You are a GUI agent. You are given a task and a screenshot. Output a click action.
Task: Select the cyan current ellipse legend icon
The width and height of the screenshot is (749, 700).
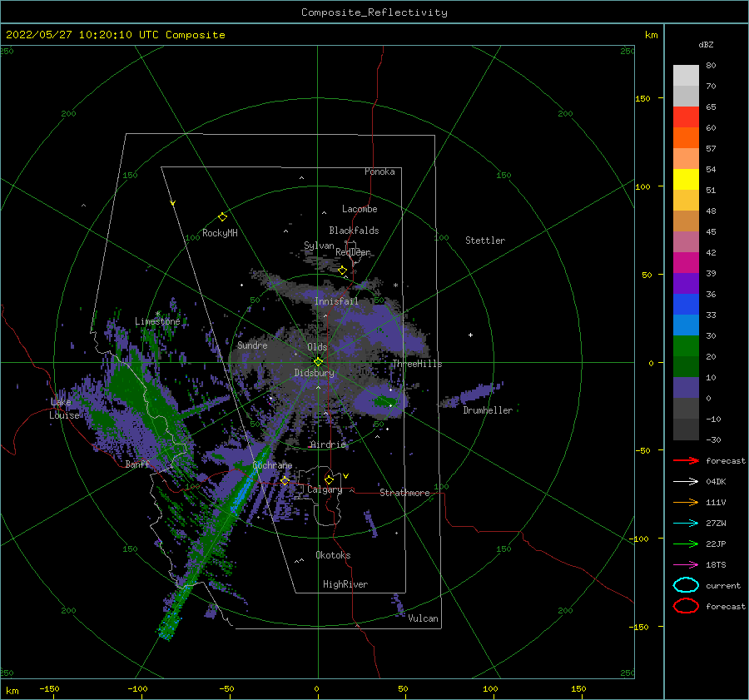coord(686,585)
